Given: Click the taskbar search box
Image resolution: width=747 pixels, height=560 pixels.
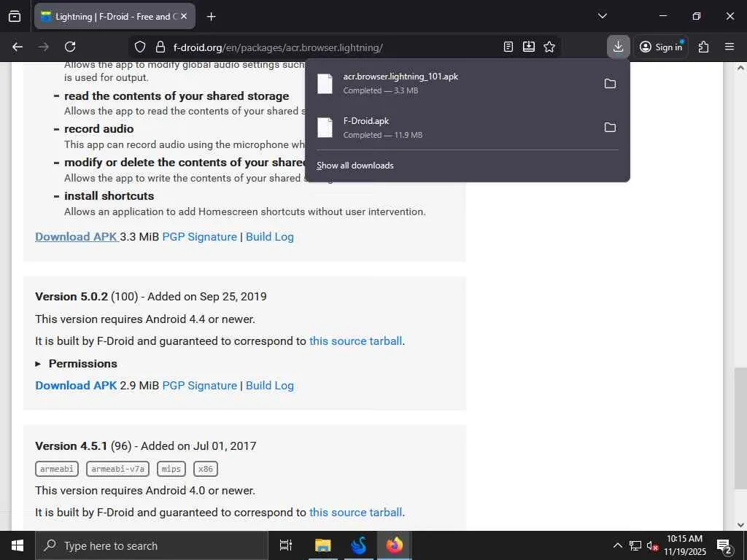Looking at the screenshot, I should click(x=152, y=545).
